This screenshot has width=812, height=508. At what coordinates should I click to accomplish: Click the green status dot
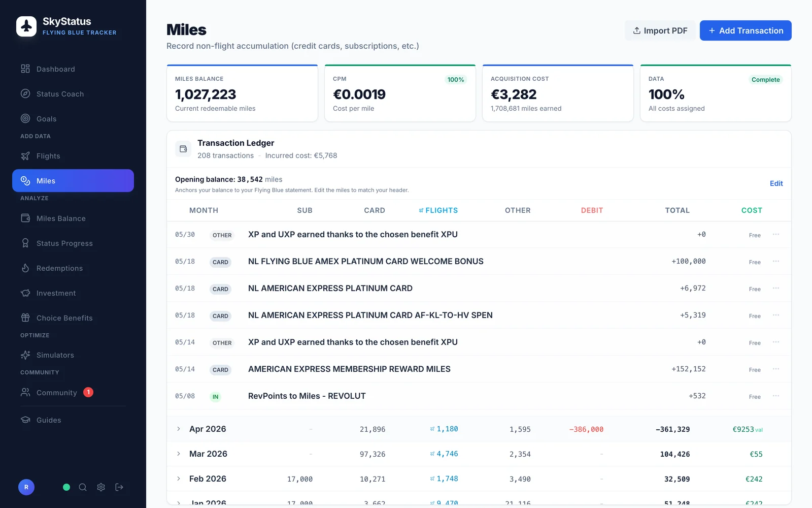click(66, 487)
